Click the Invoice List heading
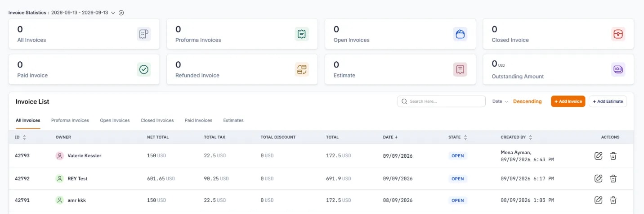Image resolution: width=644 pixels, height=214 pixels. click(32, 102)
